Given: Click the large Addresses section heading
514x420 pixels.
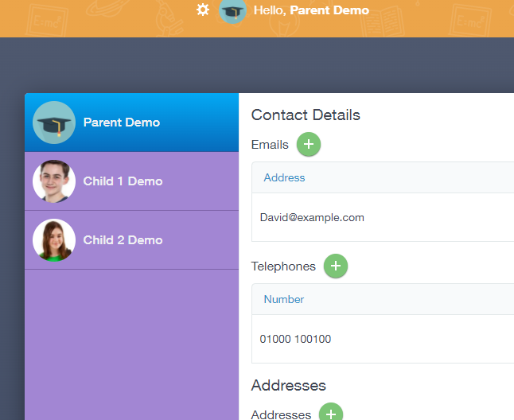Looking at the screenshot, I should click(288, 386).
